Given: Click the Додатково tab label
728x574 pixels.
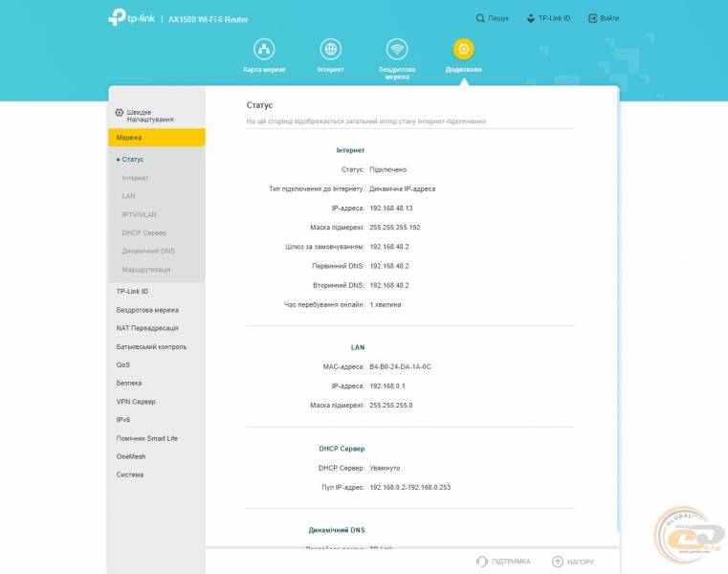Looking at the screenshot, I should tap(463, 69).
